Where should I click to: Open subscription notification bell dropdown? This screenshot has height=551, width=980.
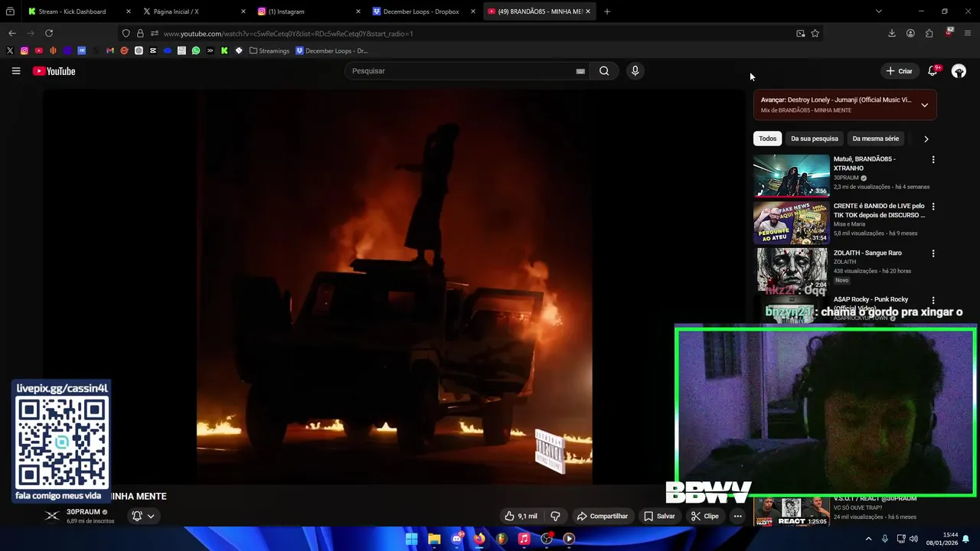click(143, 517)
